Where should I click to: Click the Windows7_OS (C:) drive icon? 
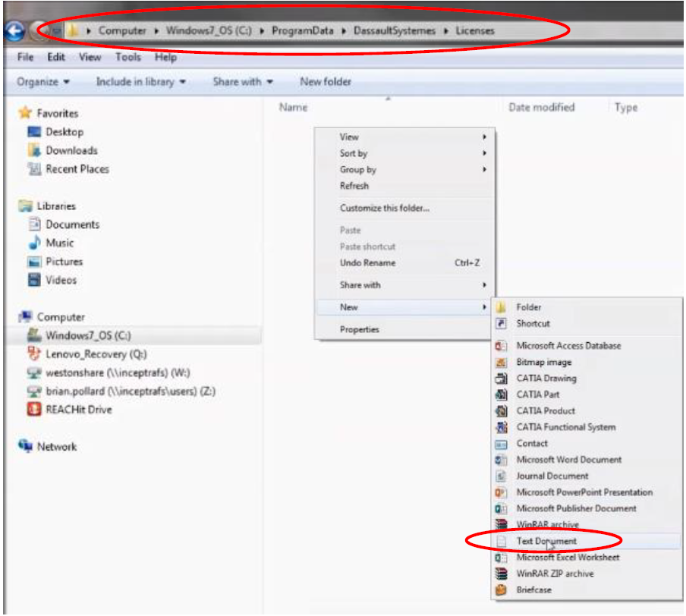(34, 335)
